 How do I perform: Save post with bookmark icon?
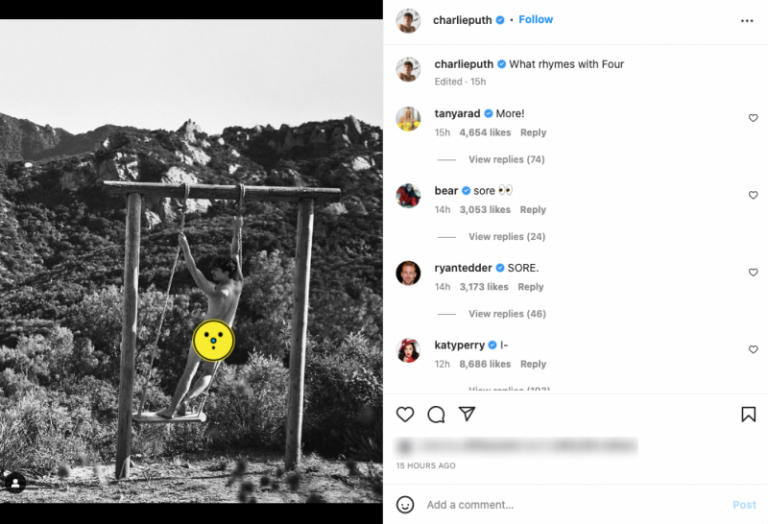pos(748,414)
